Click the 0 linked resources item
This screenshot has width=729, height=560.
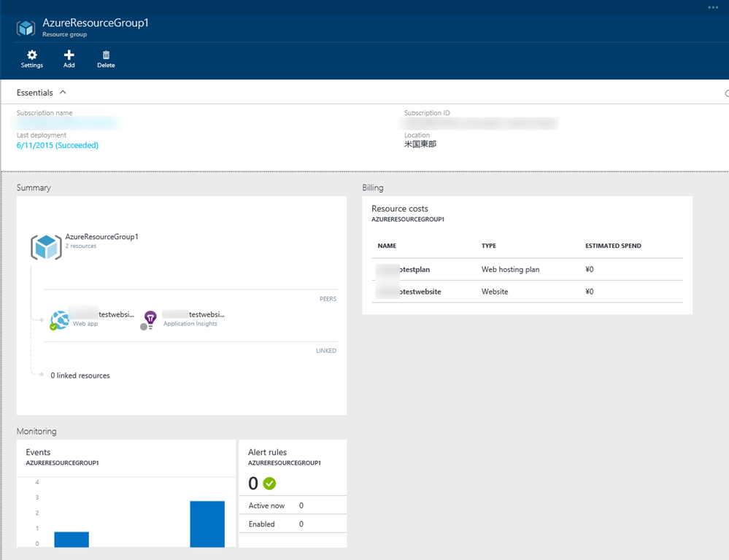(x=80, y=376)
